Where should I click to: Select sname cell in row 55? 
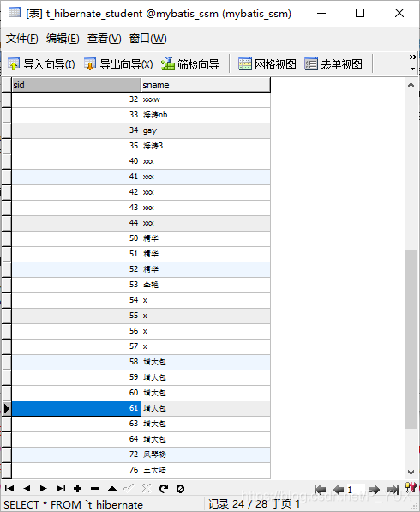click(206, 316)
